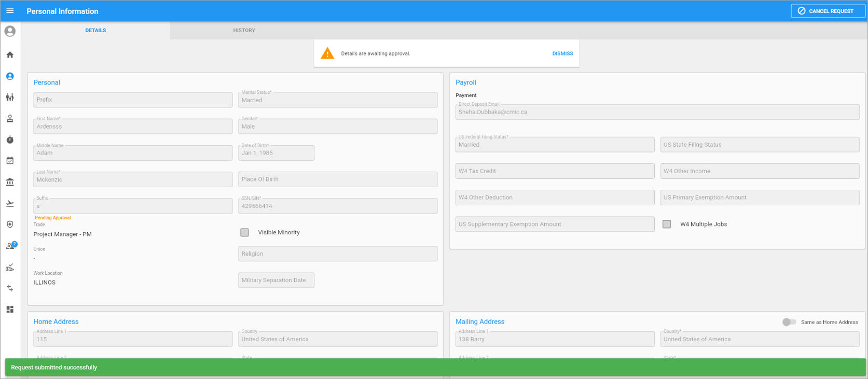Toggle the Same as Home Address switch
868x379 pixels.
[789, 322]
